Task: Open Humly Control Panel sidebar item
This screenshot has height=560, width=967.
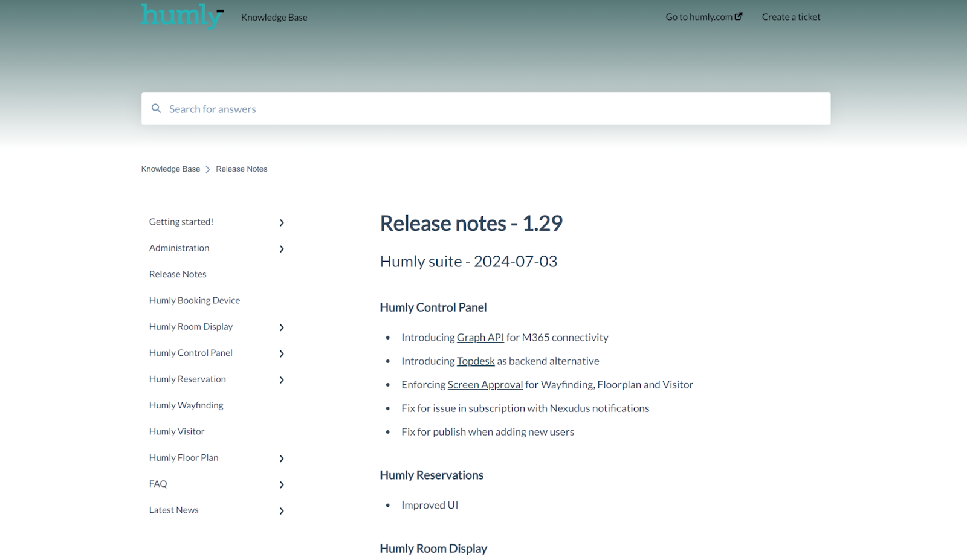Action: tap(191, 353)
